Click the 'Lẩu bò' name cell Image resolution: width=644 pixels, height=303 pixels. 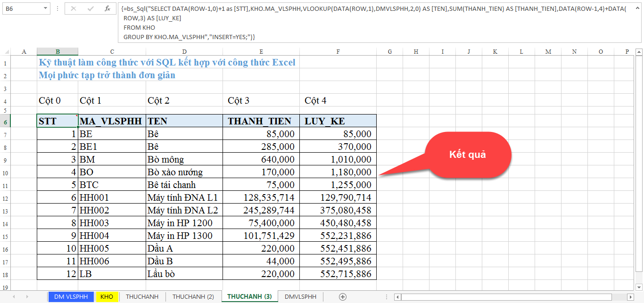pos(184,274)
